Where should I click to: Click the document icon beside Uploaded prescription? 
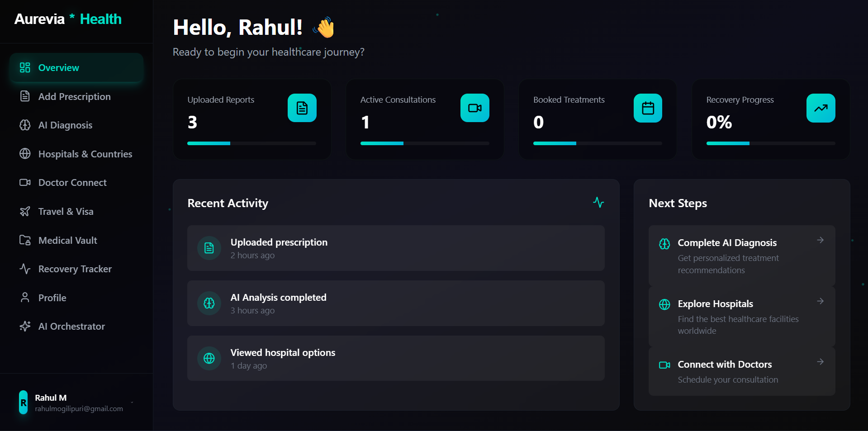click(x=209, y=248)
